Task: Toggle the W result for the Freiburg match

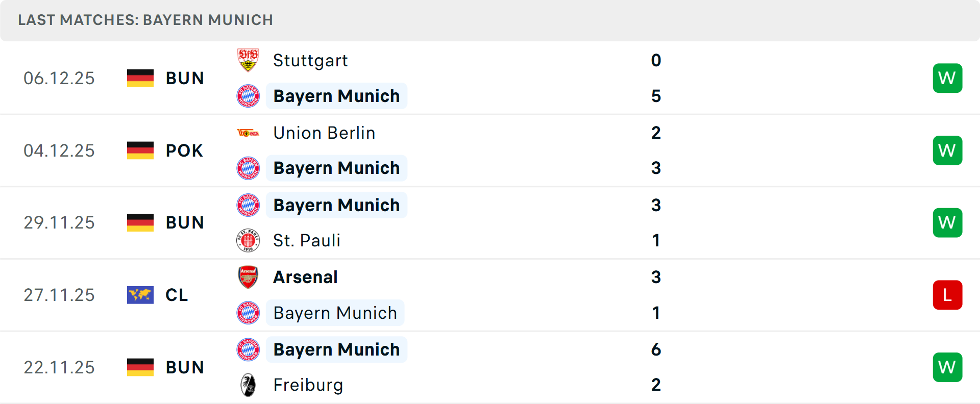Action: coord(947,367)
